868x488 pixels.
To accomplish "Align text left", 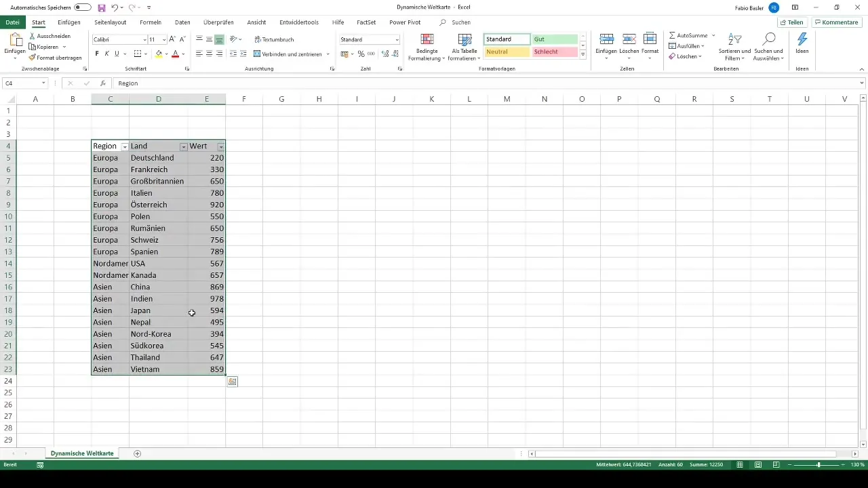I will tap(199, 54).
